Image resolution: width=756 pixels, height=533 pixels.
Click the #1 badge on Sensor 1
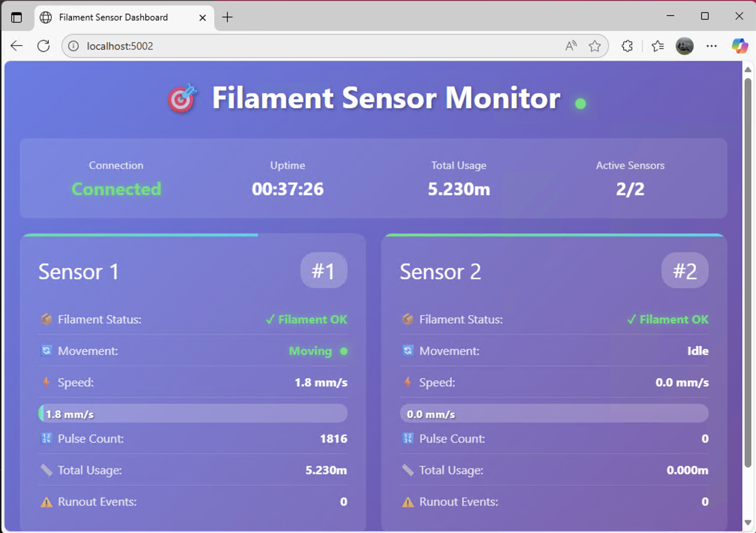click(324, 271)
